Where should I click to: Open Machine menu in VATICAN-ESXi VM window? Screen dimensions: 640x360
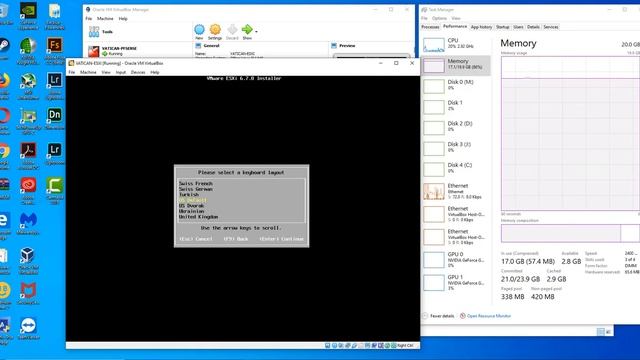(x=88, y=72)
